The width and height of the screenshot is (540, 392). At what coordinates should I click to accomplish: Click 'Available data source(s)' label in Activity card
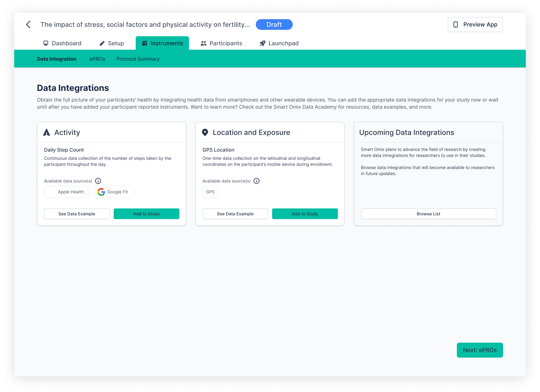(68, 181)
